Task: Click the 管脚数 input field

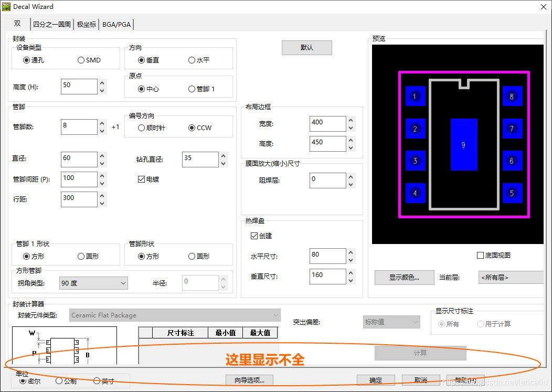Action: tap(79, 127)
